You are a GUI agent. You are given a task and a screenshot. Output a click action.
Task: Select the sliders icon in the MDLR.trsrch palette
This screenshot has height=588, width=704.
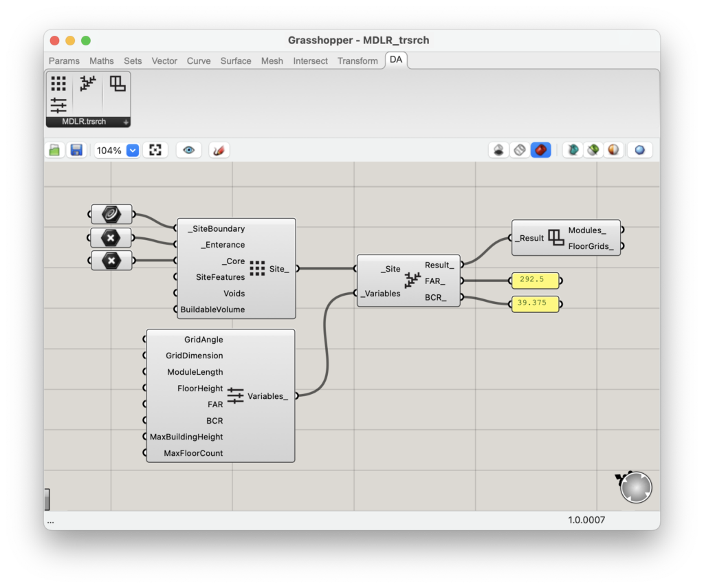pos(58,105)
